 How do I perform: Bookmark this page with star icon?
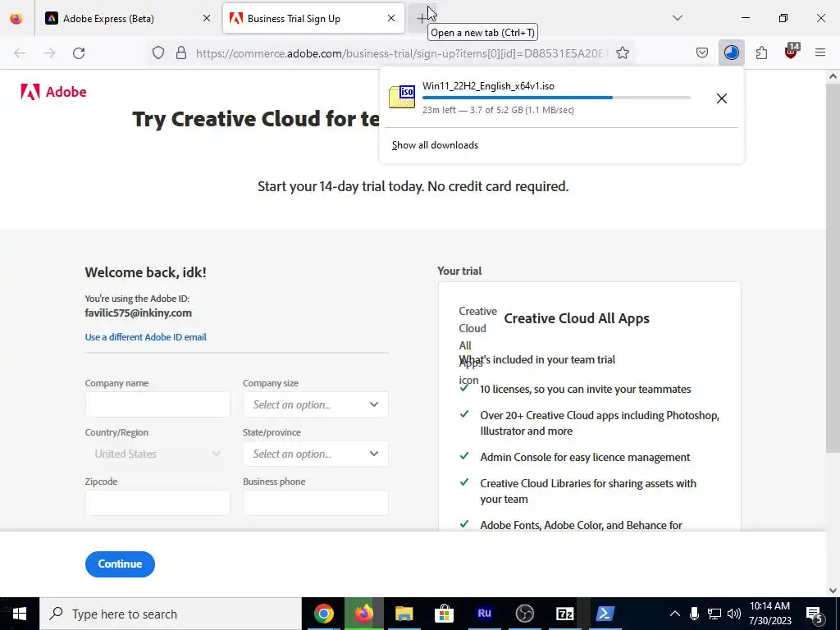pos(622,52)
